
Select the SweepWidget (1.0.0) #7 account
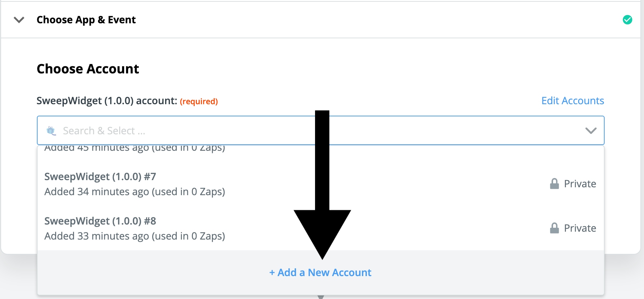(x=102, y=177)
